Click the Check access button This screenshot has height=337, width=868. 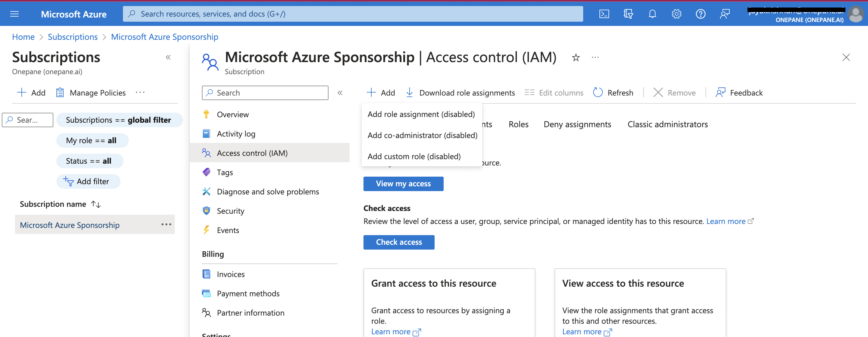(x=399, y=242)
